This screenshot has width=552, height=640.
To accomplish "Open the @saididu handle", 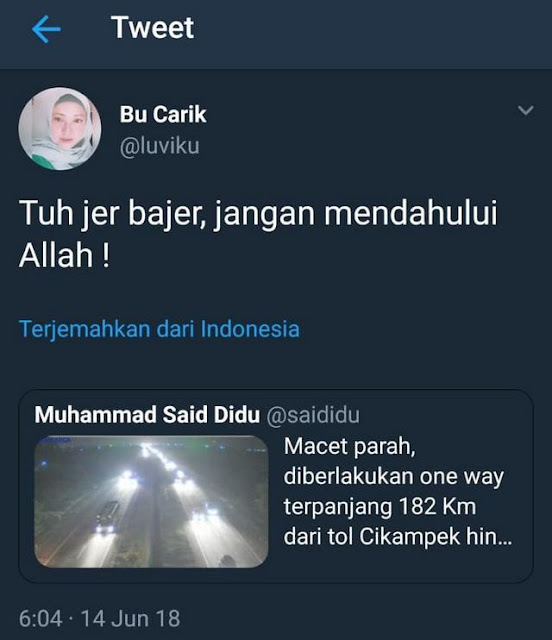I will (313, 416).
